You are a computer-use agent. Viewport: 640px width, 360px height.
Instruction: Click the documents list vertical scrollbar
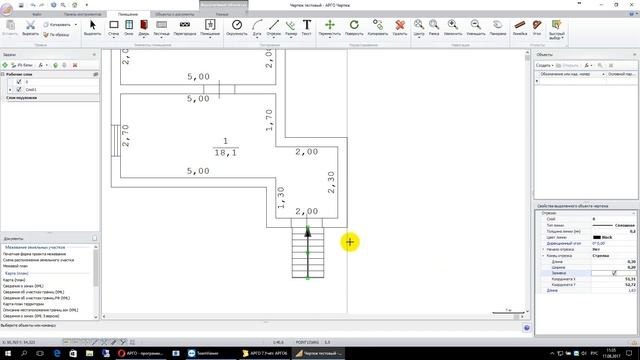[96, 282]
